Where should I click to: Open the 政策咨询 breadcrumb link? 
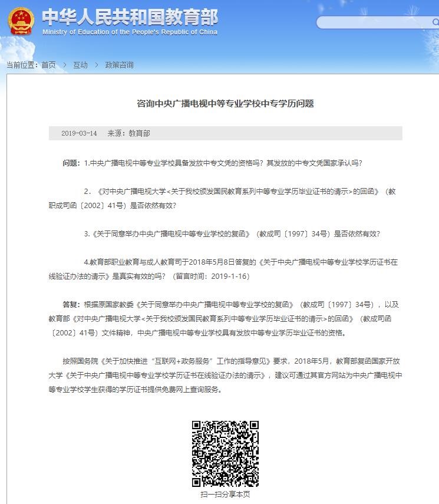(119, 65)
